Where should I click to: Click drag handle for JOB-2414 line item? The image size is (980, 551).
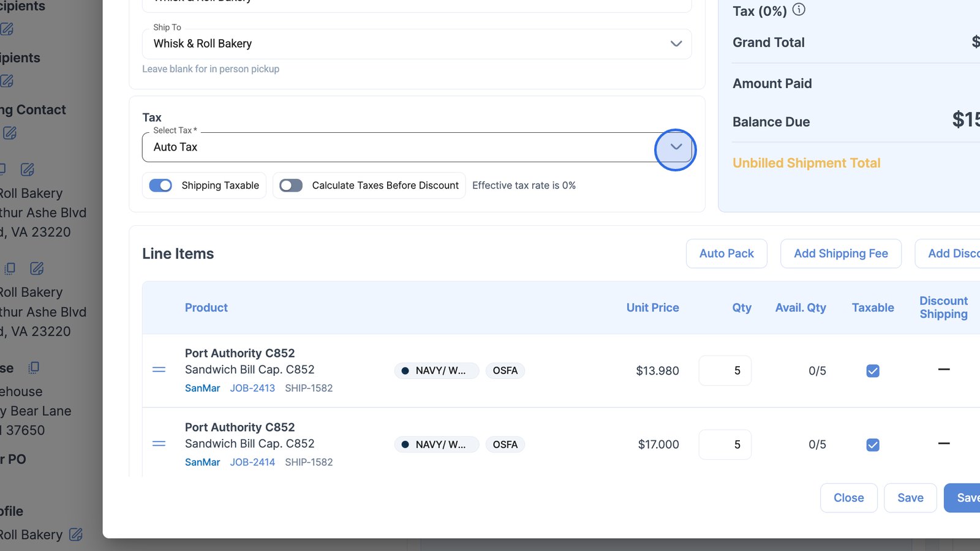(159, 444)
